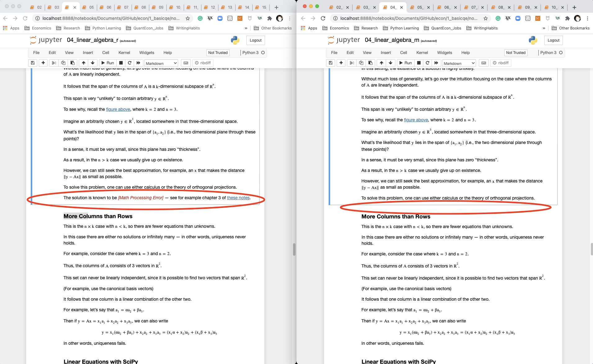Open Apps shortcut in left bookmarks bar
The height and width of the screenshot is (364, 593).
[x=11, y=28]
